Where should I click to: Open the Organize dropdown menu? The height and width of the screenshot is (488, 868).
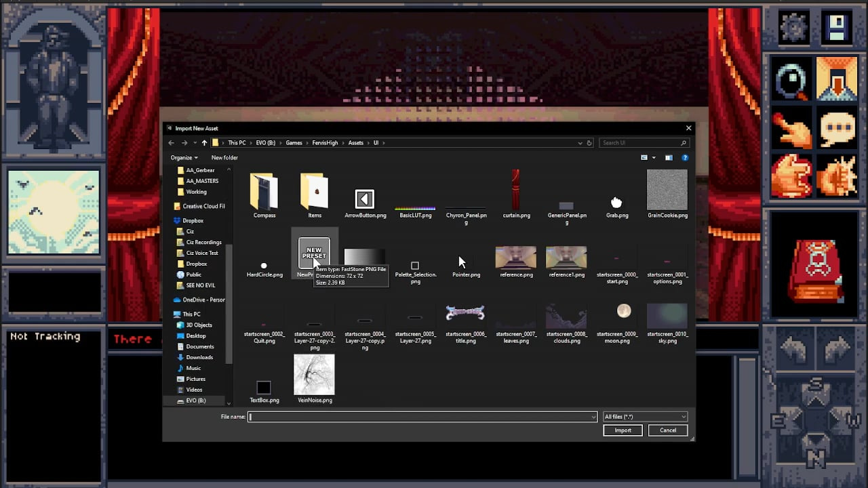coord(184,158)
